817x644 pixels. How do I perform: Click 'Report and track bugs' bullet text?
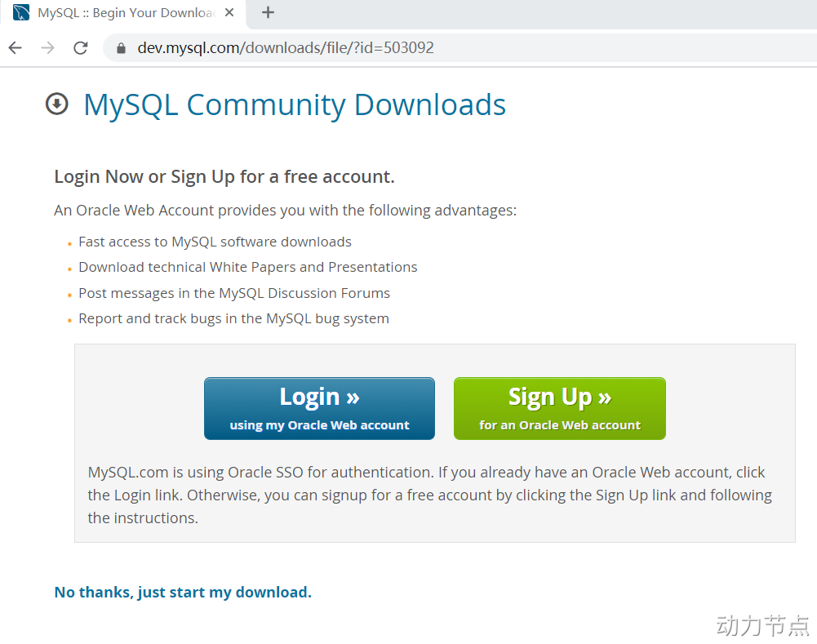point(233,319)
